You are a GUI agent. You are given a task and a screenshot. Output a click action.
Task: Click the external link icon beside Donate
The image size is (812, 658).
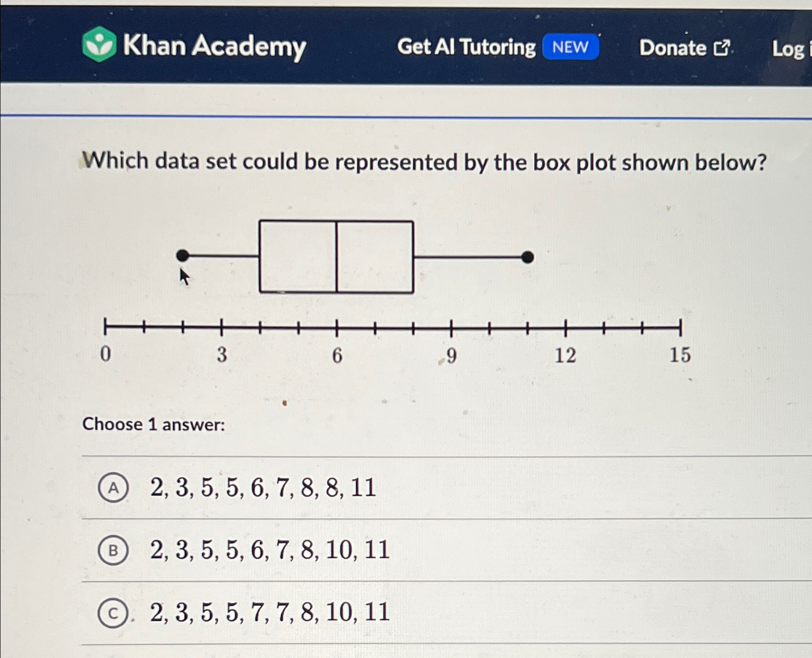[x=723, y=47]
